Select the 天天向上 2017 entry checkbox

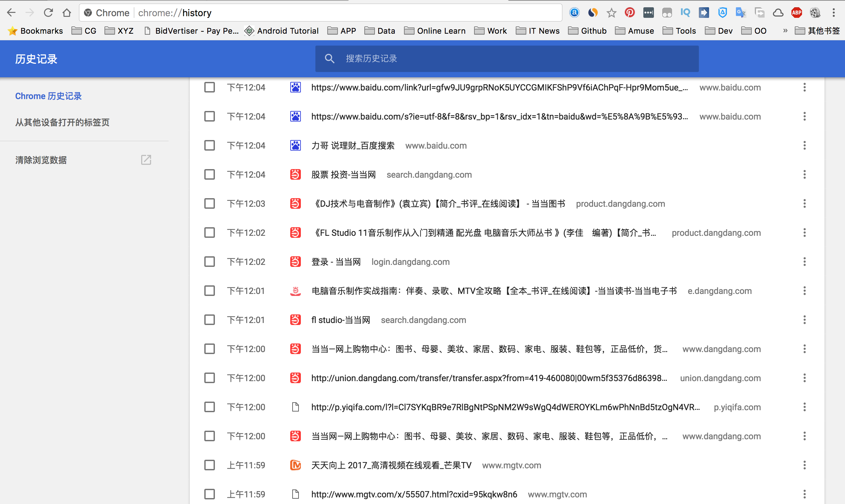209,465
